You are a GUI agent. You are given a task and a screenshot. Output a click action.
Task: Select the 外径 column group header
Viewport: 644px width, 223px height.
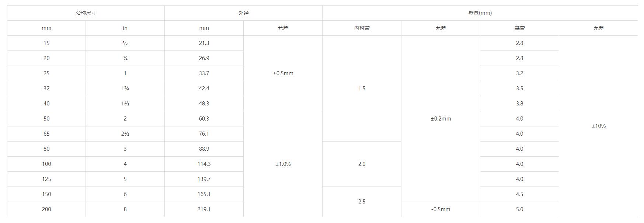pos(243,13)
